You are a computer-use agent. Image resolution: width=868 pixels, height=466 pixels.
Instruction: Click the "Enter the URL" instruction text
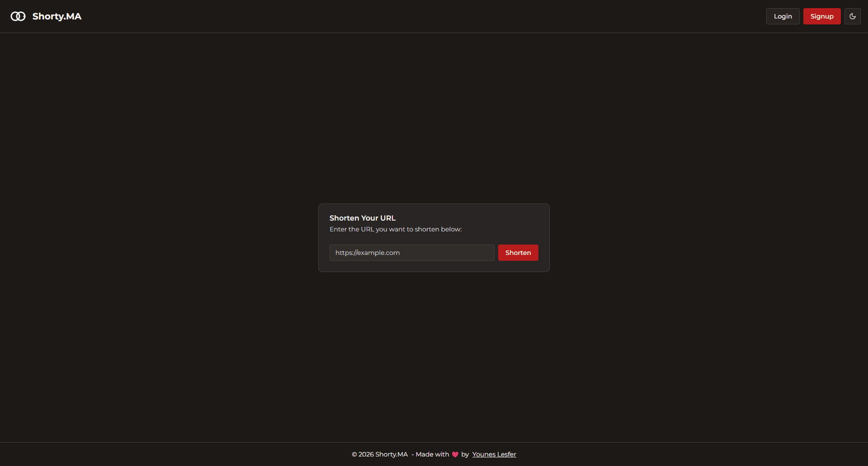click(x=395, y=229)
